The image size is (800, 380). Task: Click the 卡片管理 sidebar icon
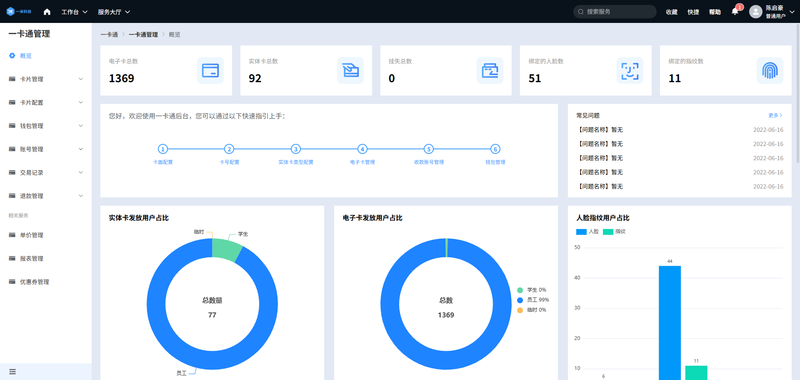[12, 79]
